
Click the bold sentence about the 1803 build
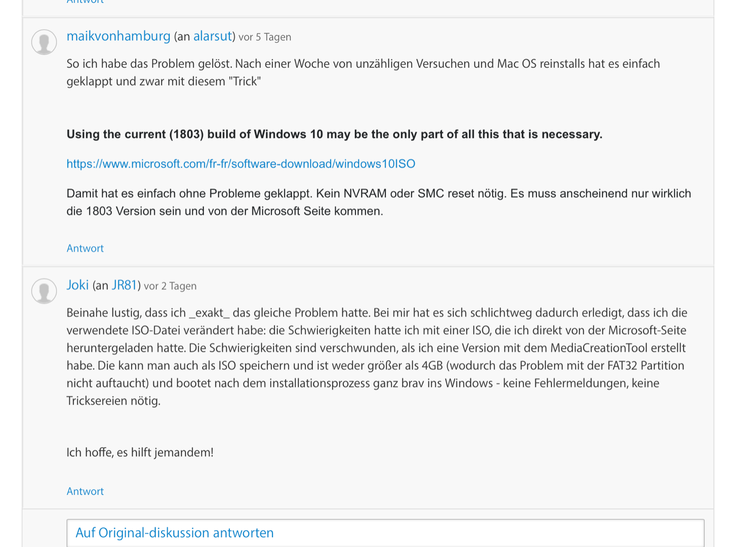[334, 135]
